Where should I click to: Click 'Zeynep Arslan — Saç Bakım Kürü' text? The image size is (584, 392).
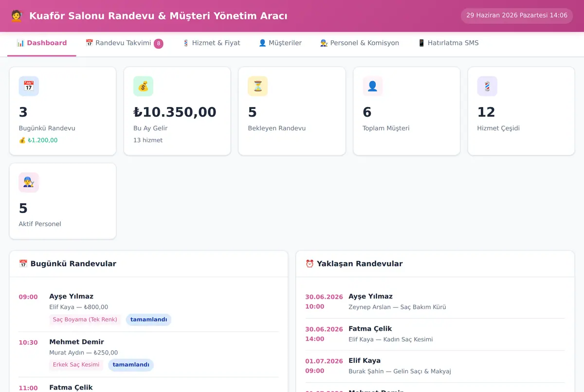(397, 307)
